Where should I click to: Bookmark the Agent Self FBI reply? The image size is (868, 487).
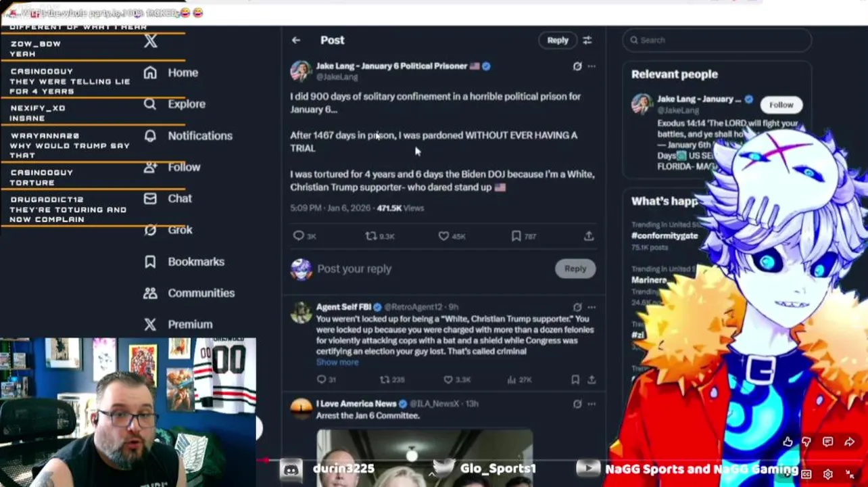pyautogui.click(x=575, y=379)
